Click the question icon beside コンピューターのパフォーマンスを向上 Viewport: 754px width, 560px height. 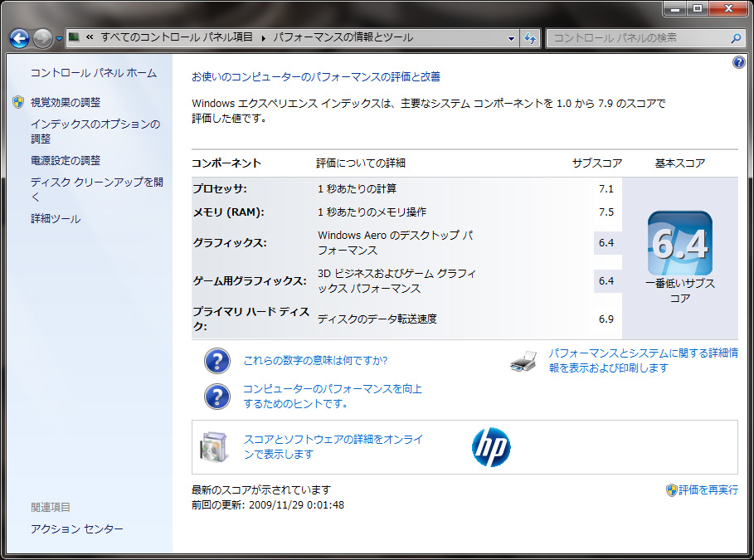(216, 397)
